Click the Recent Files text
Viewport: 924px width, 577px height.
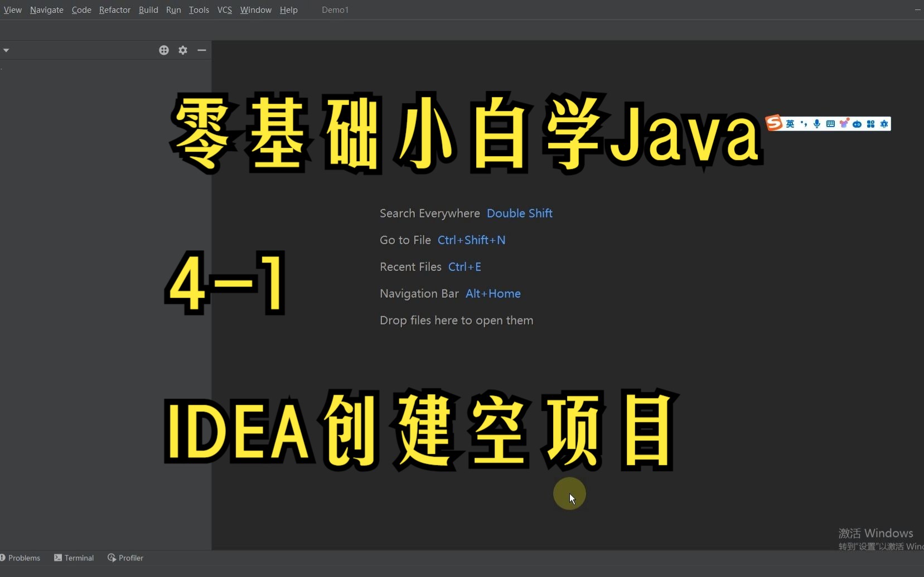pyautogui.click(x=410, y=267)
